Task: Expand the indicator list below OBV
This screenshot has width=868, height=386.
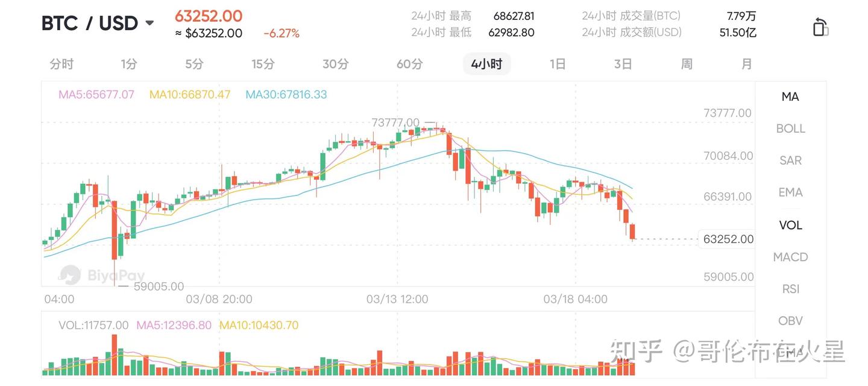Action: pos(790,352)
